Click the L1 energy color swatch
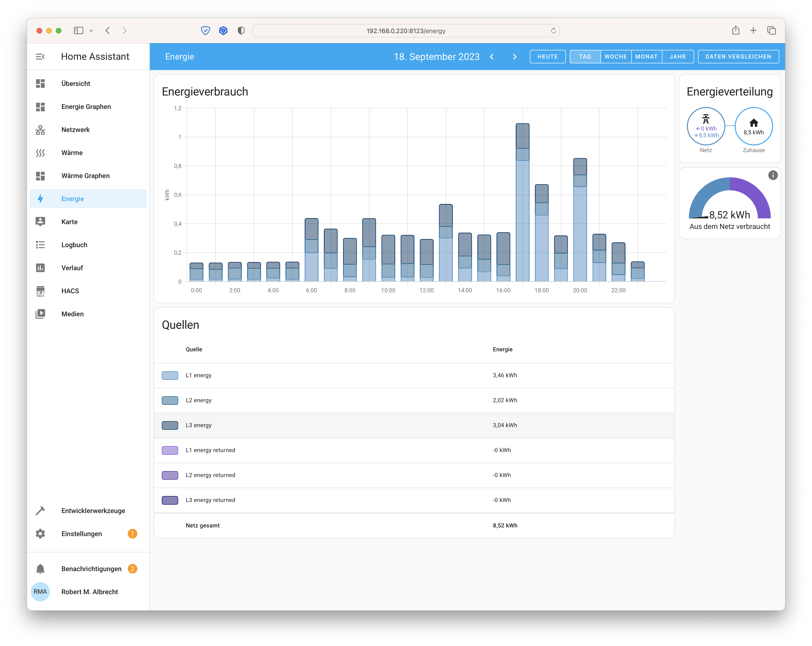This screenshot has height=646, width=812. 170,375
